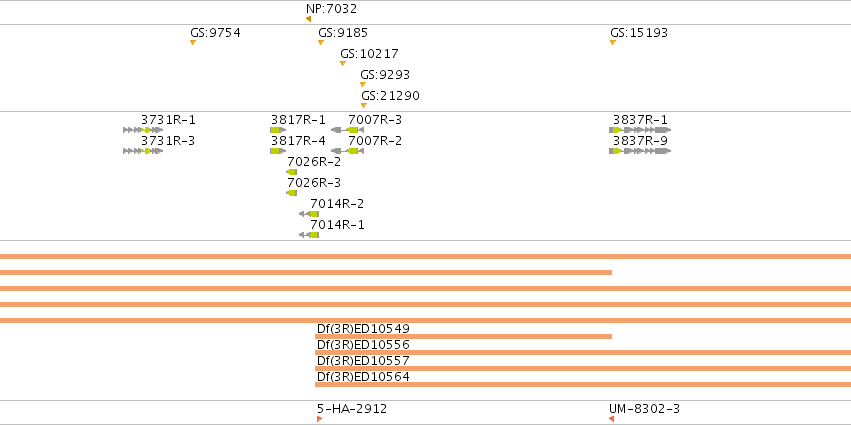Click the 7014R-1 transcript glyph

pos(309,235)
